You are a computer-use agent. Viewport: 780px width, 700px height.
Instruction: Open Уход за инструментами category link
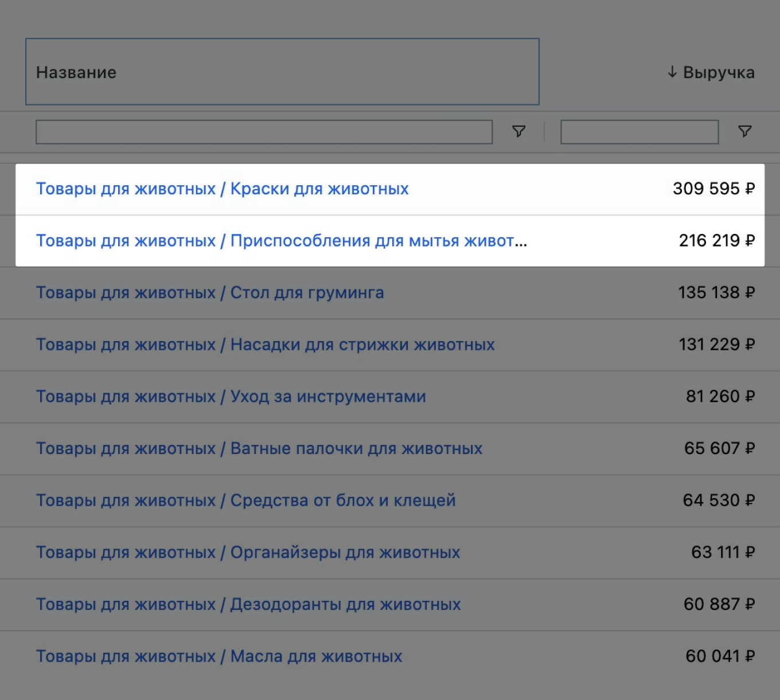click(x=231, y=397)
